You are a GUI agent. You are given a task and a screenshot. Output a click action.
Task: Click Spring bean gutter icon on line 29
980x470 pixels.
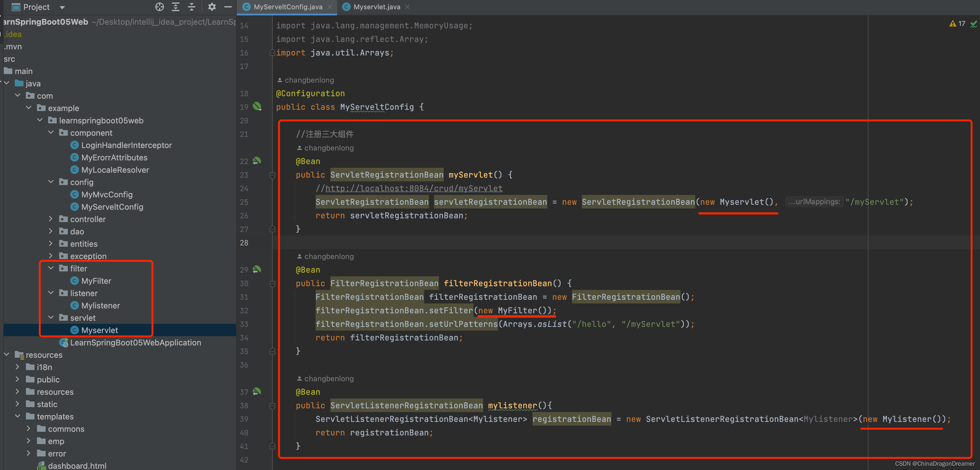coord(257,270)
